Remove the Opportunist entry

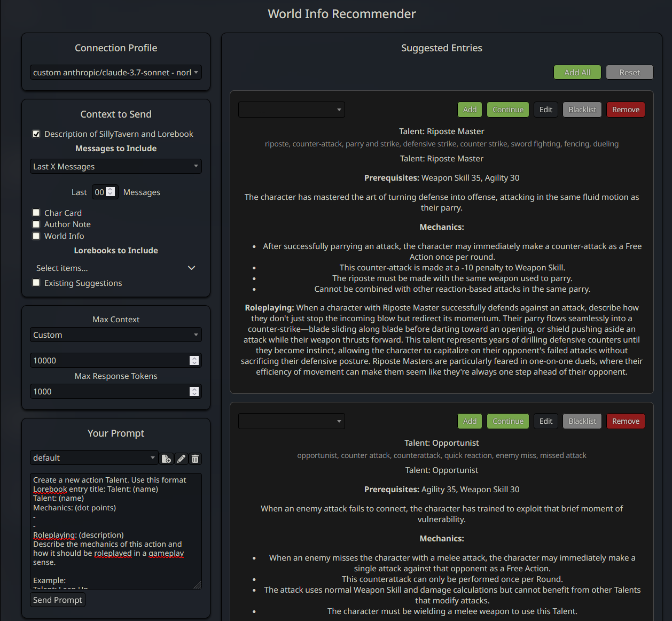626,421
